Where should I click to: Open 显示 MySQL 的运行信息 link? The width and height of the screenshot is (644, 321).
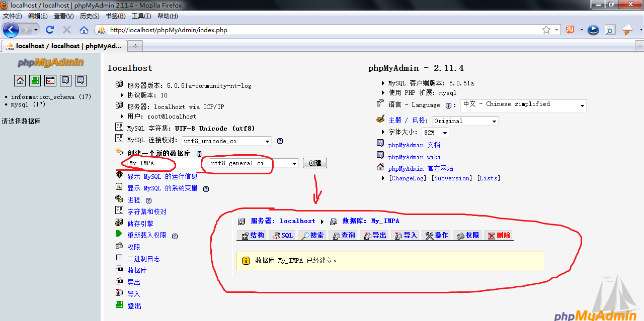[163, 177]
